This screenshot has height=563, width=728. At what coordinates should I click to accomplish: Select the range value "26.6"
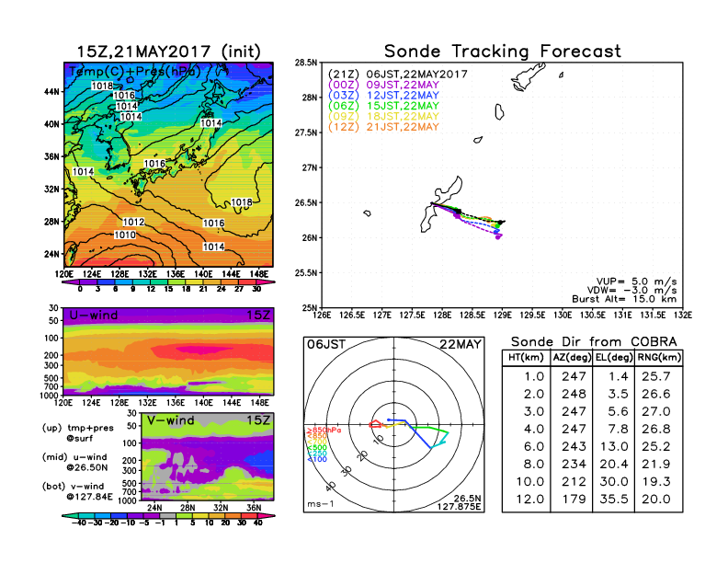coord(656,394)
